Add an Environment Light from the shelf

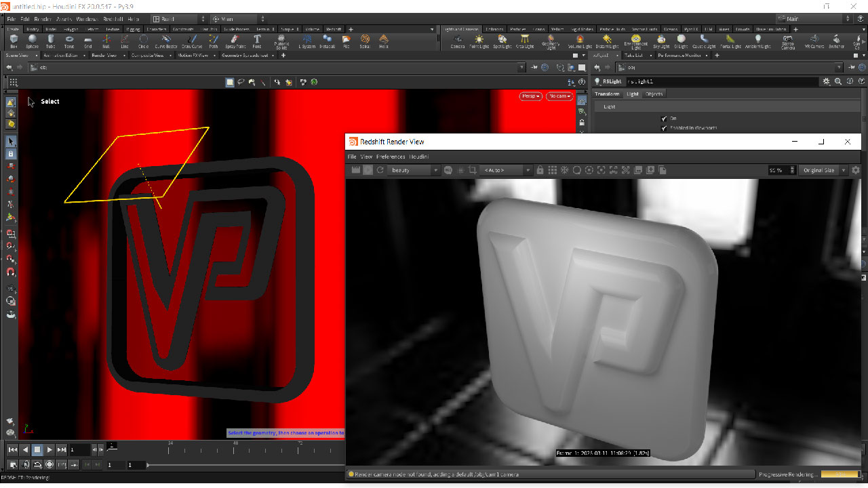tap(635, 42)
